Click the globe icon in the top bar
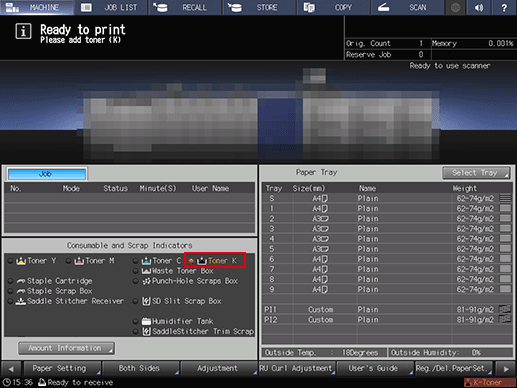This screenshot has width=517, height=388. (455, 7)
